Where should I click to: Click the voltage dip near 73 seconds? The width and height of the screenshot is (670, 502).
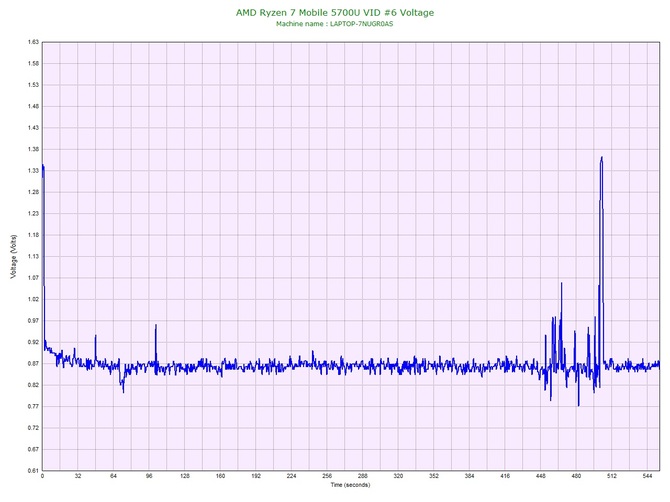point(123,391)
